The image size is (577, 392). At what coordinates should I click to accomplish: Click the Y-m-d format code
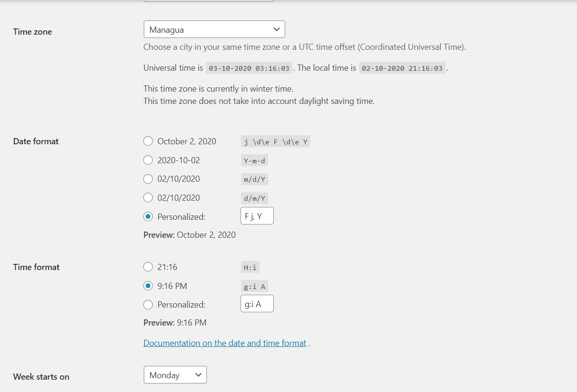254,160
